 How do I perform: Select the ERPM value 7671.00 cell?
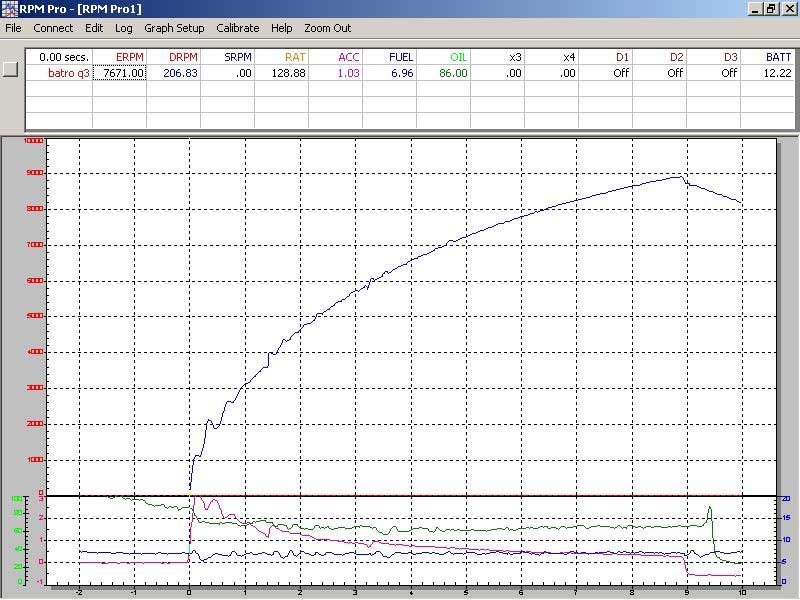pyautogui.click(x=120, y=73)
